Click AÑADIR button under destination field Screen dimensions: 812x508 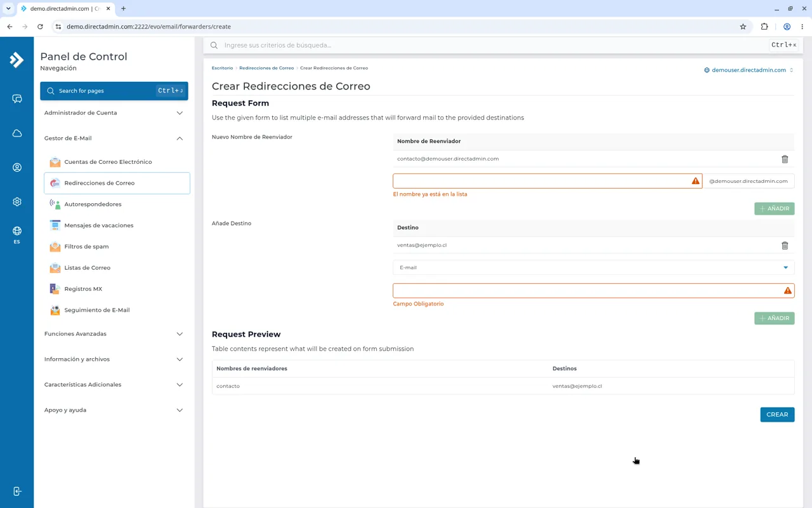(x=774, y=318)
